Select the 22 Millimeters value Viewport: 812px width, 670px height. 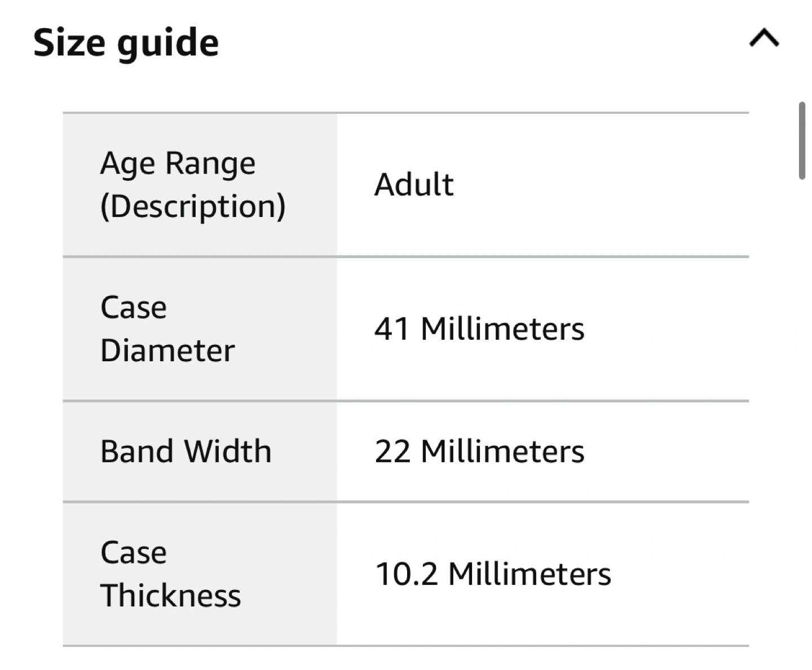coord(479,451)
